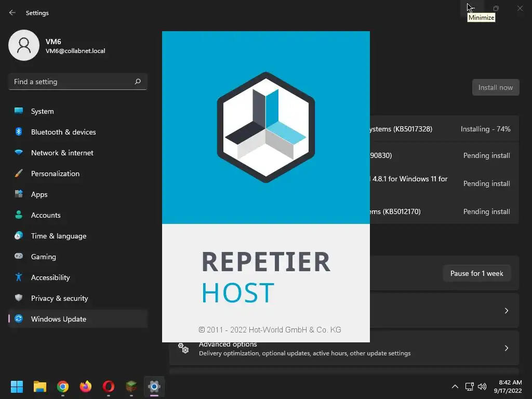Viewport: 532px width, 399px height.
Task: Open the Minecraft block taskbar icon
Action: coord(131,387)
